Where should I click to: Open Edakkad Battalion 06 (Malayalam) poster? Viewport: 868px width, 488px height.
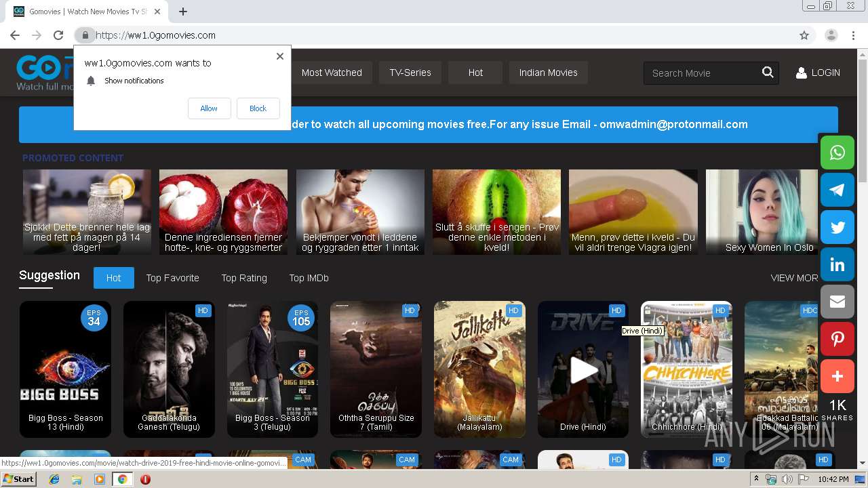782,370
